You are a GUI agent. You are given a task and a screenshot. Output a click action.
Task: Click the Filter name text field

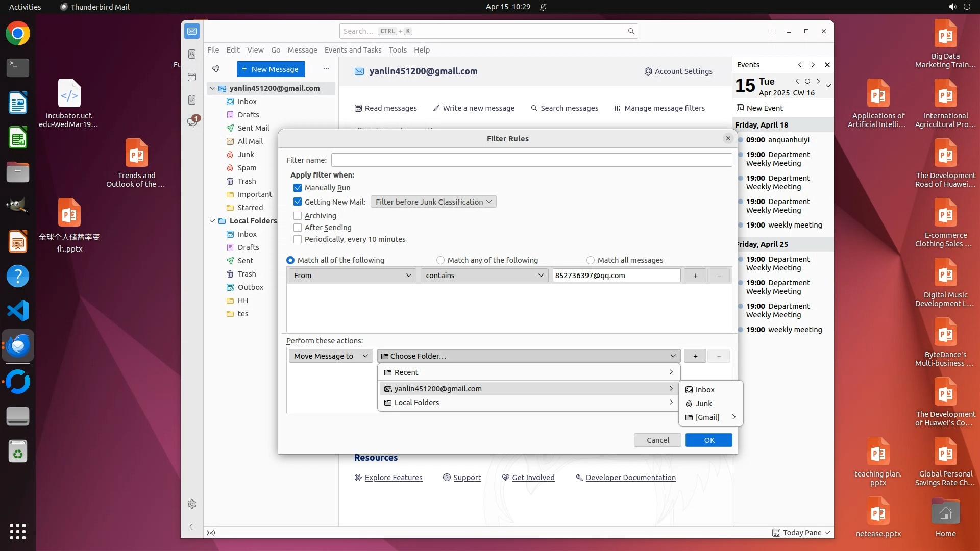(531, 160)
